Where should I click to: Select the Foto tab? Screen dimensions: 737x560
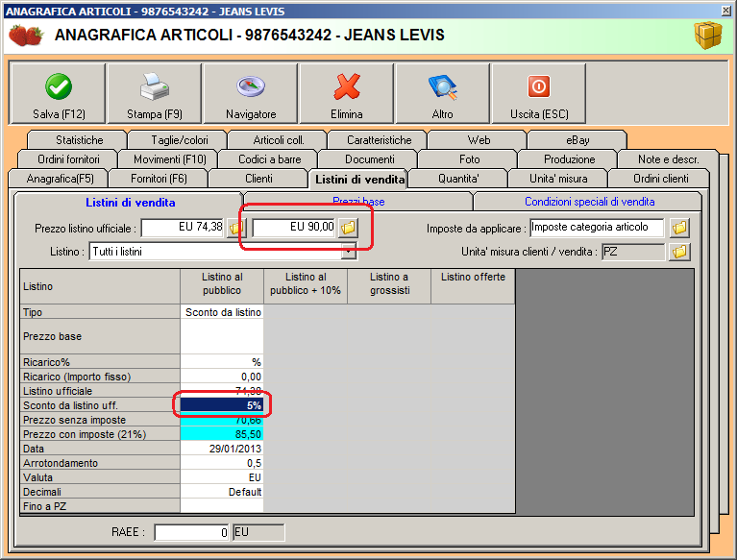(x=470, y=159)
